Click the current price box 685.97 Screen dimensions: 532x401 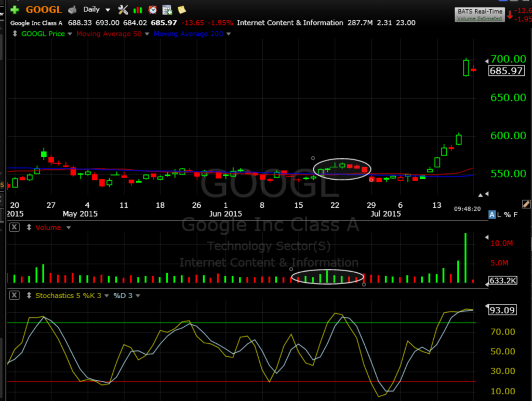(x=506, y=71)
